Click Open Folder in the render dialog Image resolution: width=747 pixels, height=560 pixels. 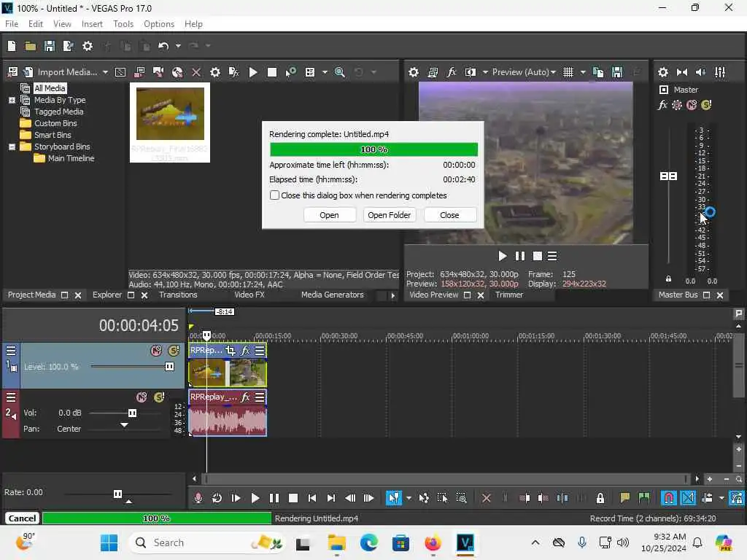coord(390,215)
